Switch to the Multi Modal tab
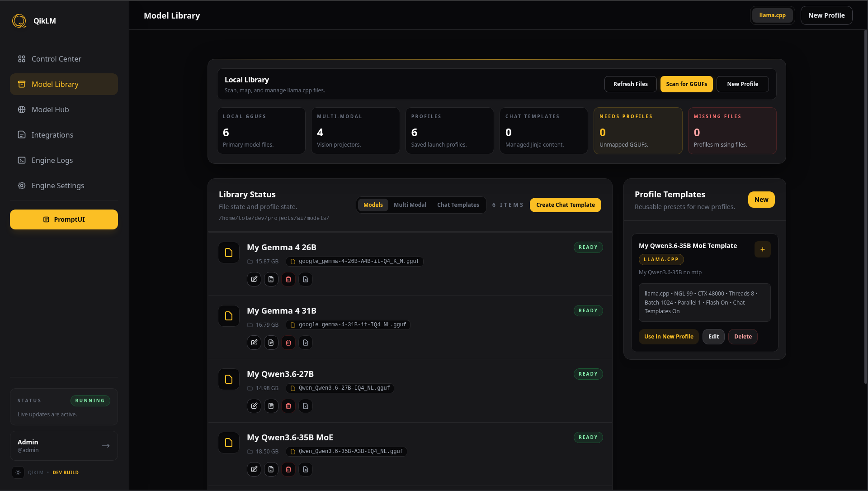The image size is (868, 491). [410, 205]
